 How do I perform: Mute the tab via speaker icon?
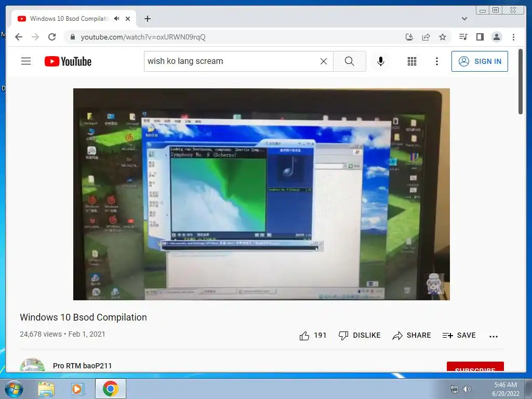pos(117,19)
